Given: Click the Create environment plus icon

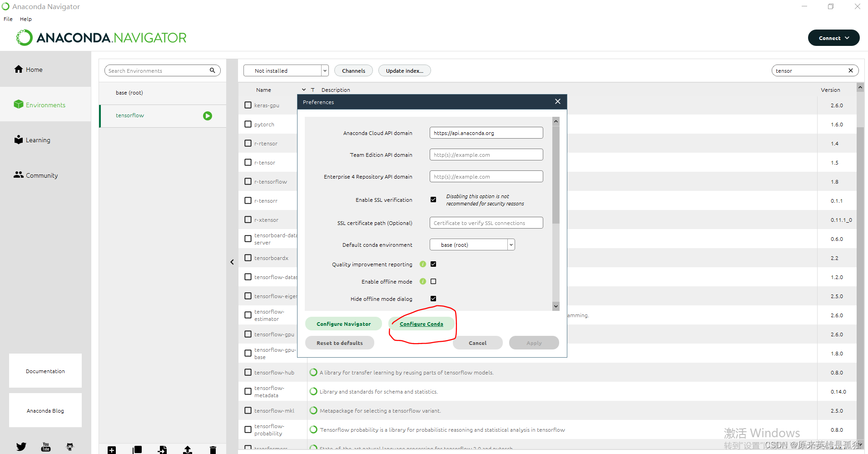Looking at the screenshot, I should coord(112,450).
